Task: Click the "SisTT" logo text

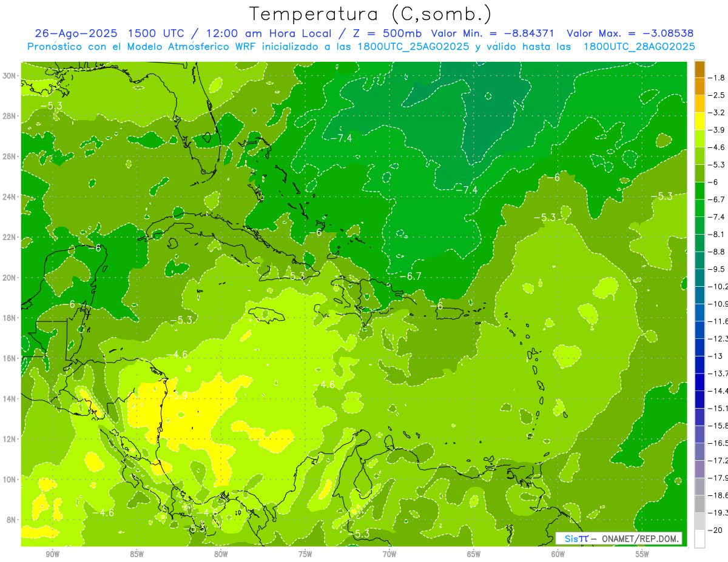Action: click(576, 538)
